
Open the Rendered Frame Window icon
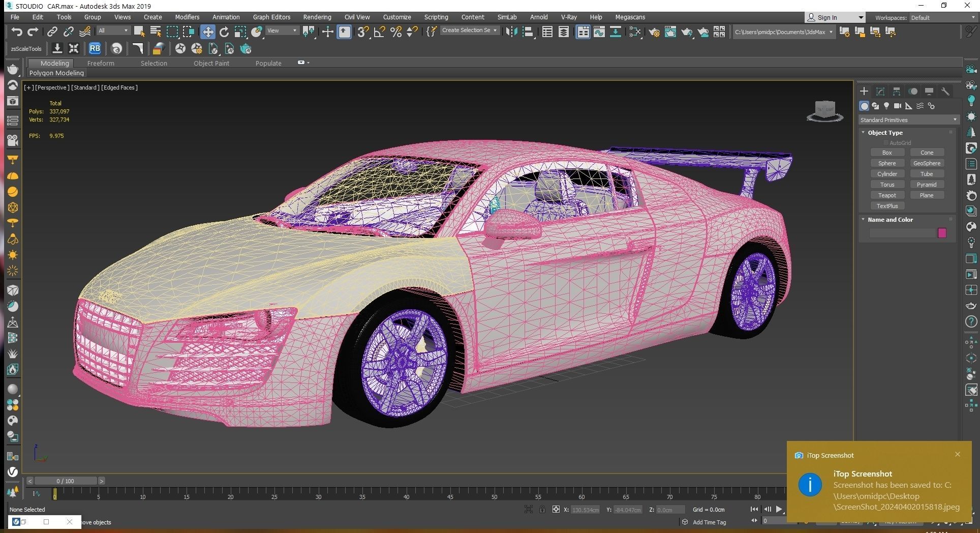pyautogui.click(x=670, y=32)
